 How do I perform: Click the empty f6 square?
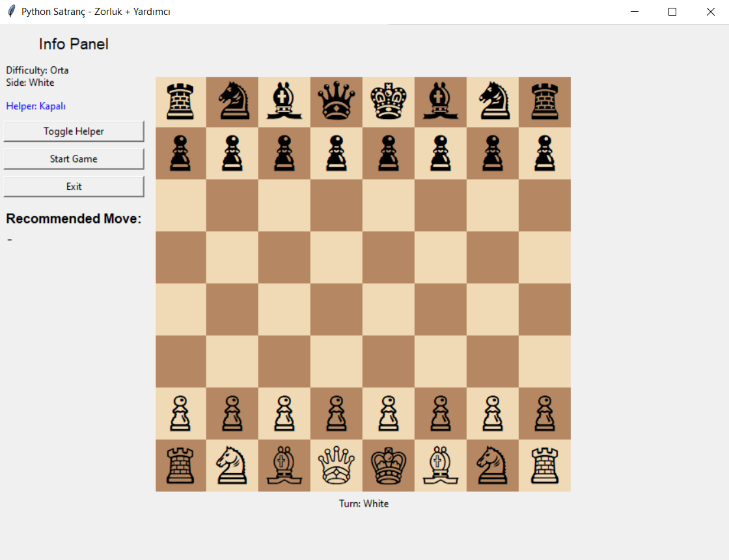tap(441, 206)
